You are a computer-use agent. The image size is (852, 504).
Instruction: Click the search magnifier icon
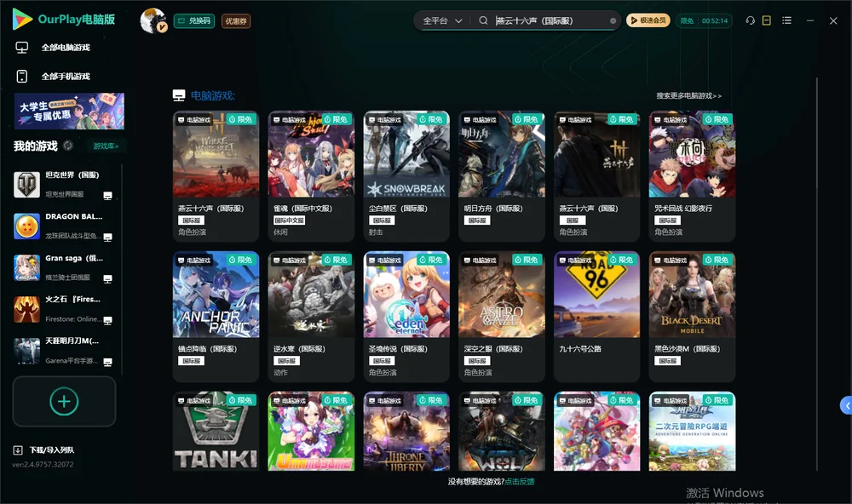point(483,20)
